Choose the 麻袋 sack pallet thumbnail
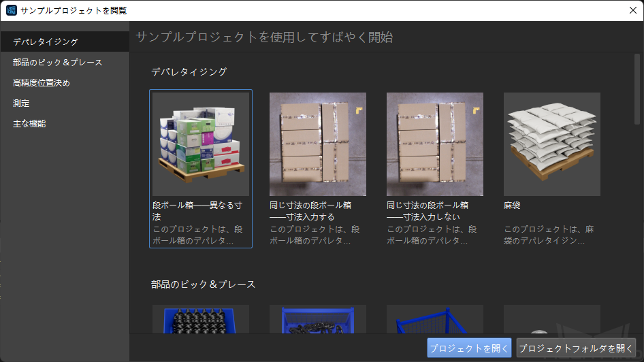644x362 pixels. click(x=552, y=144)
